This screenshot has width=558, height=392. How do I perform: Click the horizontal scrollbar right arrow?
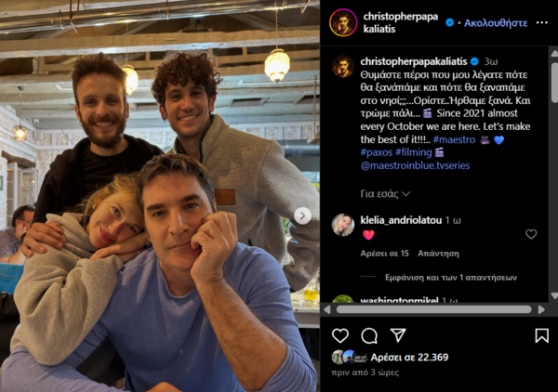(541, 309)
